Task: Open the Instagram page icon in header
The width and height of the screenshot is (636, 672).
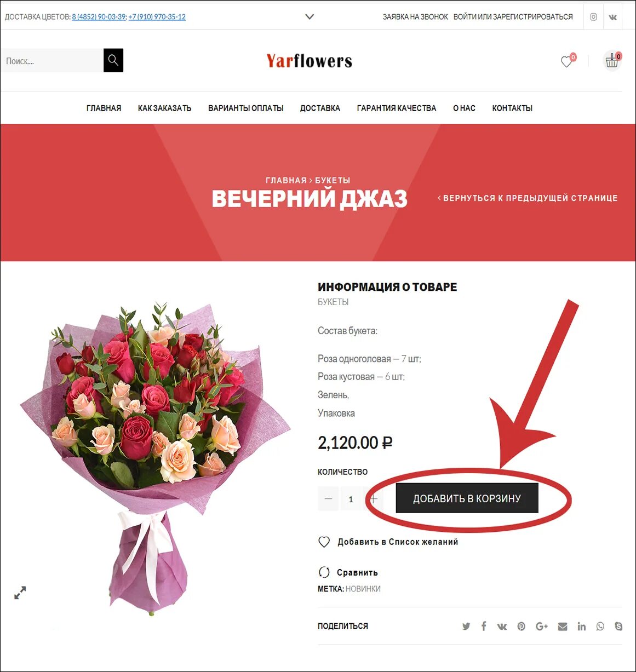Action: point(593,17)
